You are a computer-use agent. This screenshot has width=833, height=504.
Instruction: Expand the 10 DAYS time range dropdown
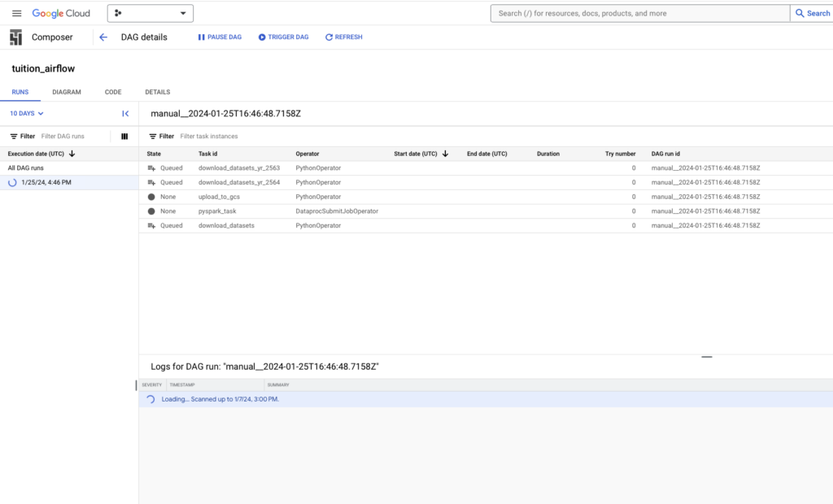[27, 114]
